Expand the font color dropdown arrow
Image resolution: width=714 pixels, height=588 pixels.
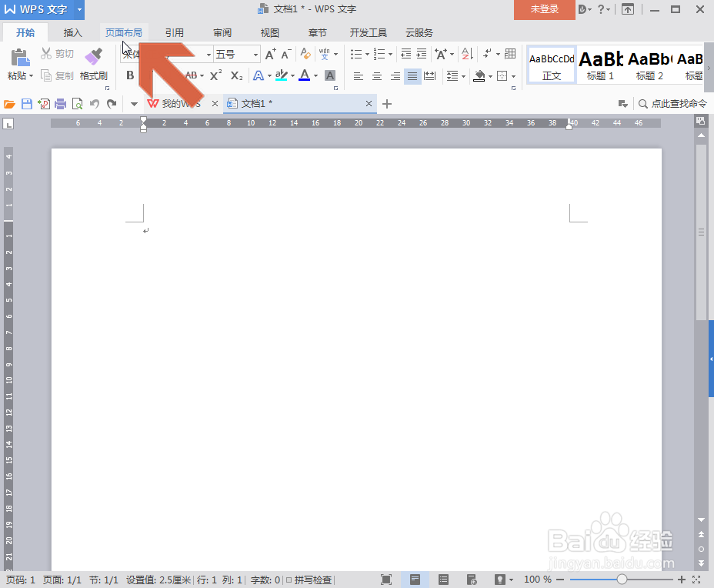pyautogui.click(x=315, y=76)
